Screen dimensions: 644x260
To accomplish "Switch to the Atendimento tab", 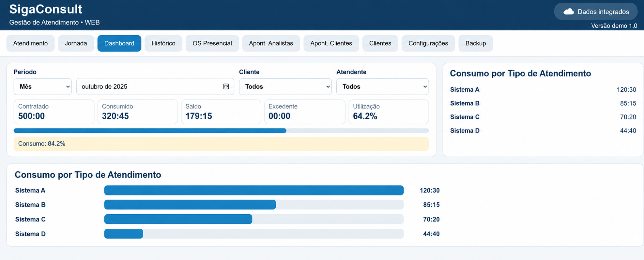I will (x=30, y=43).
